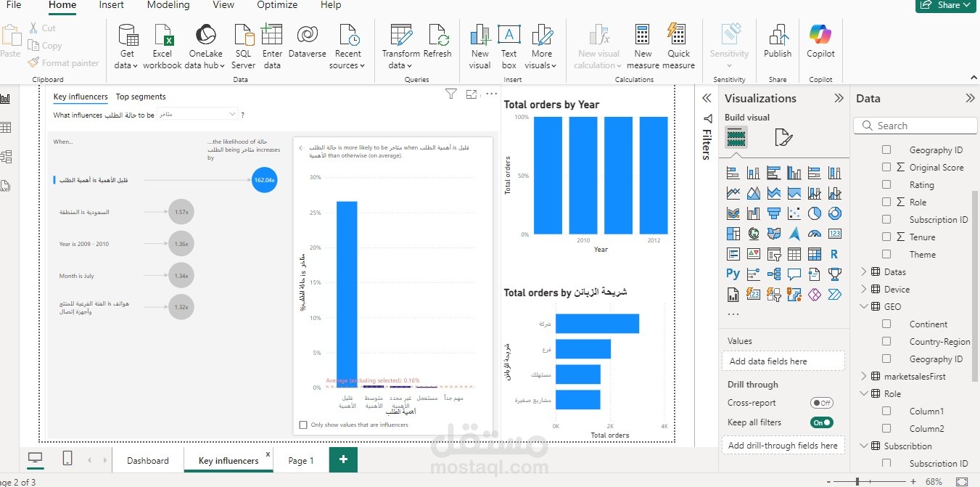
Task: Select the Gauge visual icon
Action: (814, 234)
